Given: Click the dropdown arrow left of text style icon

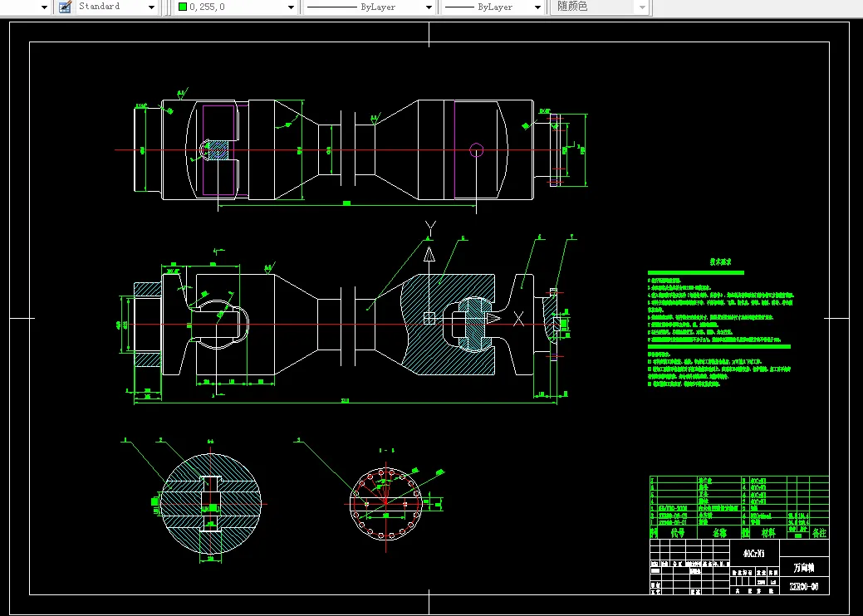Looking at the screenshot, I should (45, 7).
